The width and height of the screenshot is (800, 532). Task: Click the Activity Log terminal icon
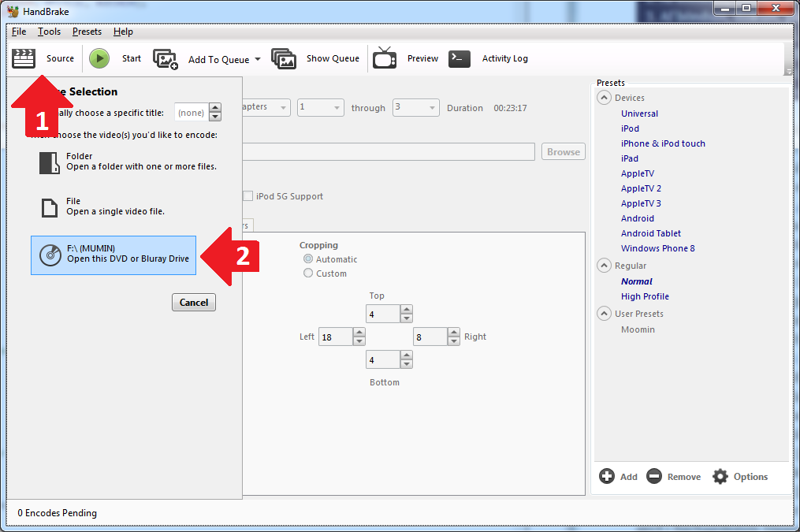460,58
